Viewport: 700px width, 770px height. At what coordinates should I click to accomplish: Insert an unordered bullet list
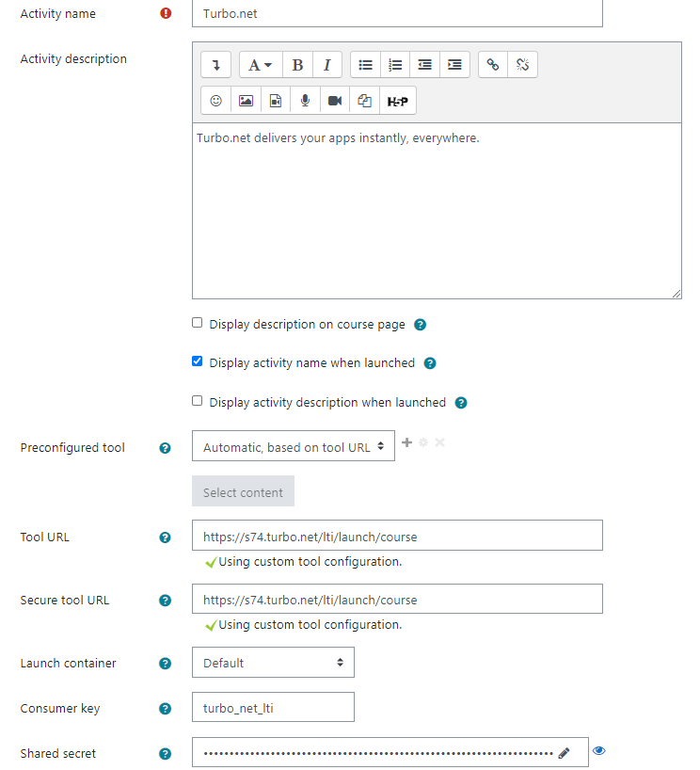click(x=365, y=64)
